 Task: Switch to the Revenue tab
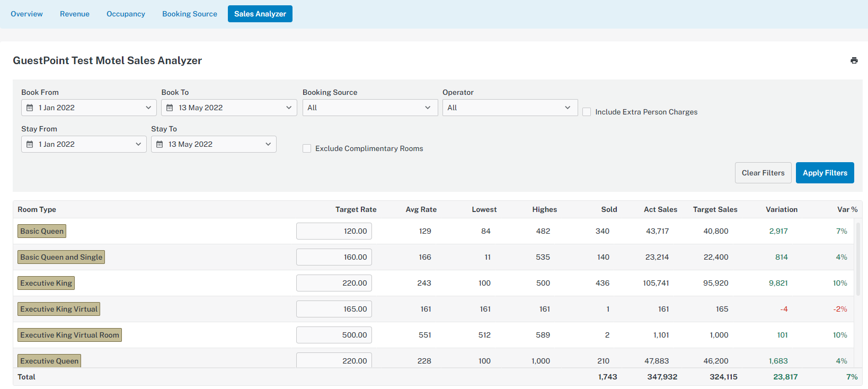[75, 14]
